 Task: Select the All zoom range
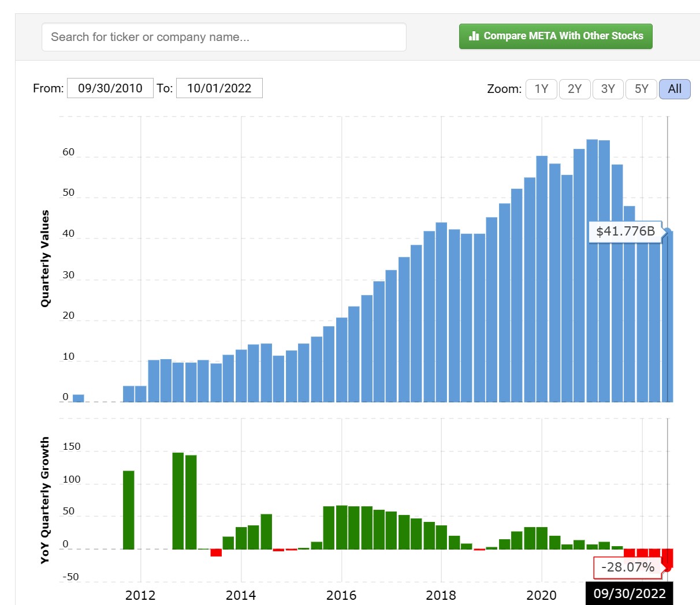675,89
